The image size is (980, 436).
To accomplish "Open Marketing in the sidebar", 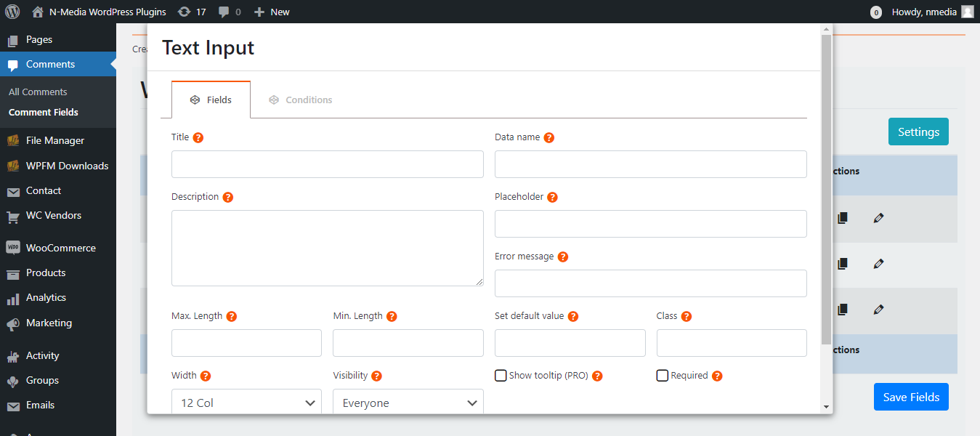I will [x=58, y=323].
